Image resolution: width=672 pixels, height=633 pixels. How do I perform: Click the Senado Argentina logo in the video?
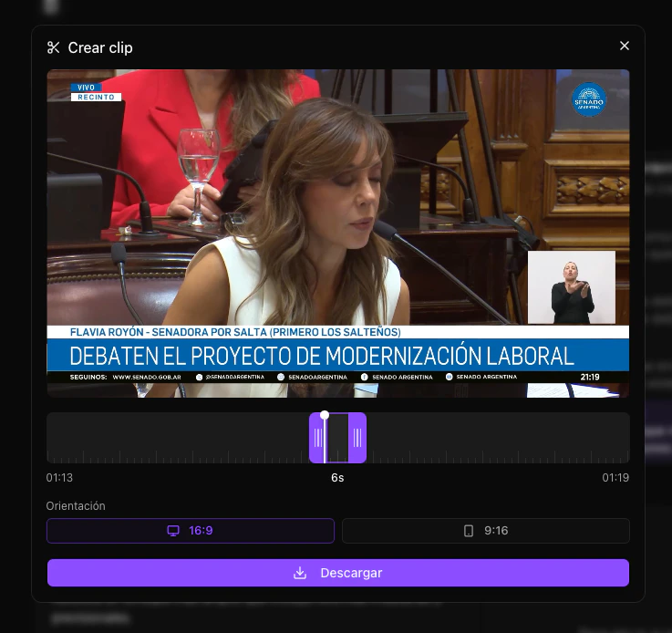coord(589,99)
